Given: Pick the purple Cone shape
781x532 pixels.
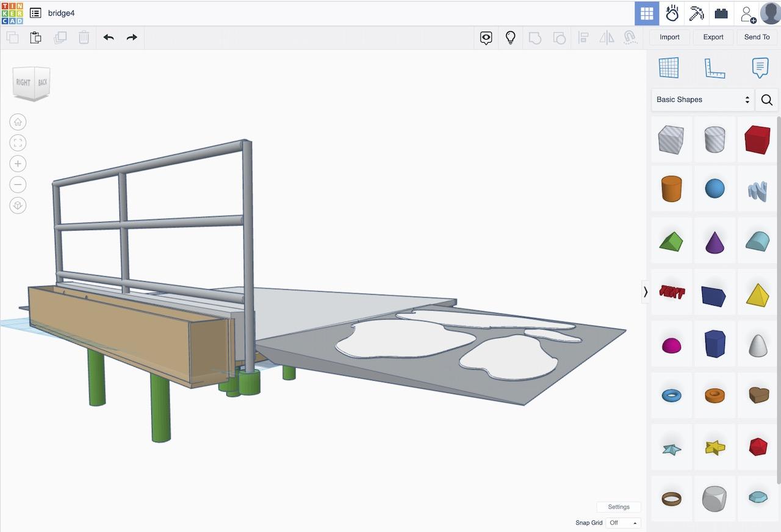Looking at the screenshot, I should (714, 242).
